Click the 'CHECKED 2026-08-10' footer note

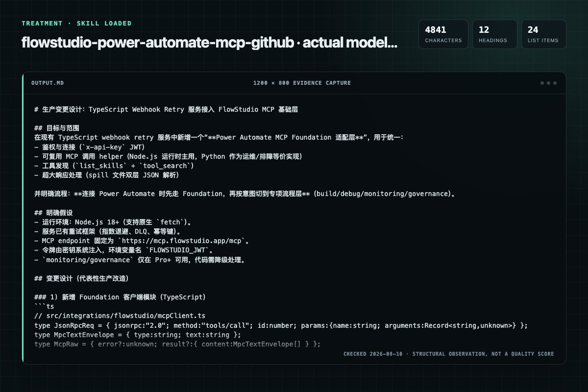449,354
